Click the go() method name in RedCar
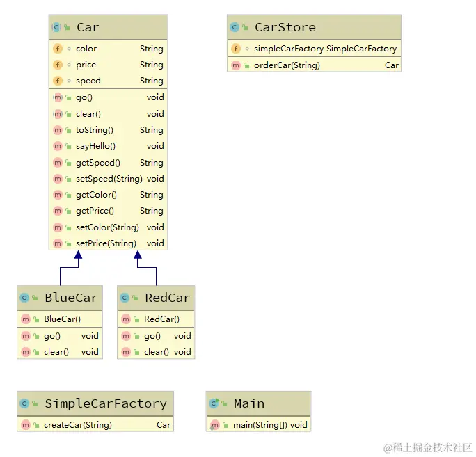This screenshot has height=457, width=476. [x=152, y=336]
